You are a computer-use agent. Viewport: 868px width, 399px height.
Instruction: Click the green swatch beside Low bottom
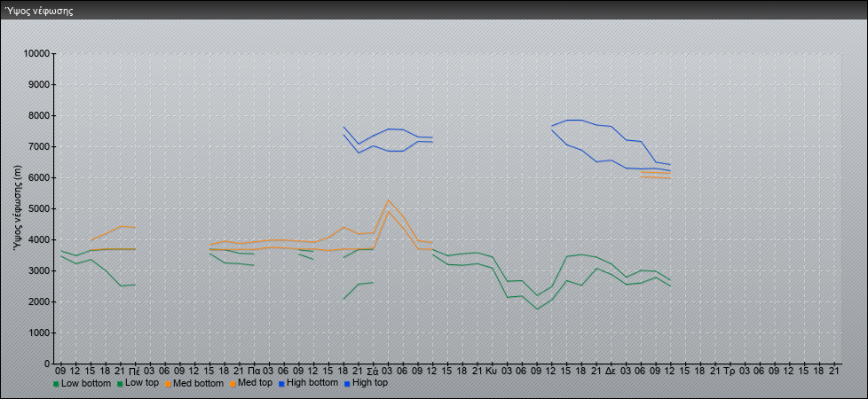56,384
